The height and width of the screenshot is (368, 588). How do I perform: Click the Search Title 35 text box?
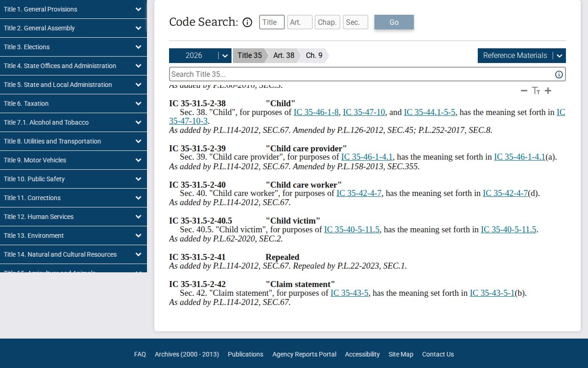coord(367,75)
